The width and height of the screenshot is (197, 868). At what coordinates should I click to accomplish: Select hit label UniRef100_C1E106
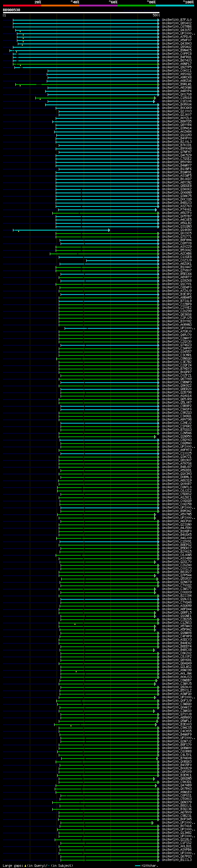point(176,101)
